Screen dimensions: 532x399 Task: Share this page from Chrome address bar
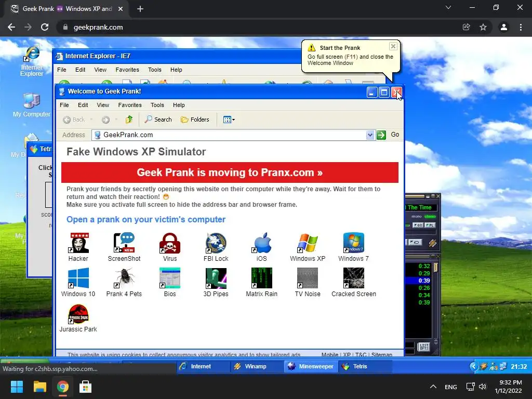coord(466,27)
